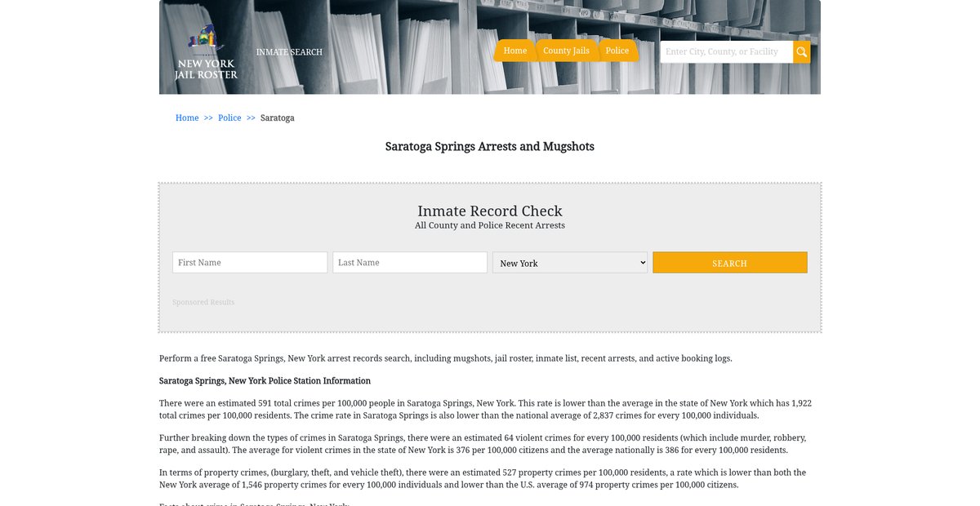Click the Sponsored Results label
This screenshot has width=980, height=506.
[203, 303]
